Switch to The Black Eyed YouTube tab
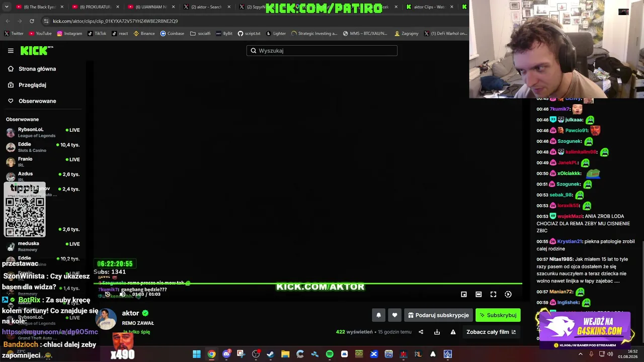This screenshot has width=644, height=362. click(x=39, y=7)
